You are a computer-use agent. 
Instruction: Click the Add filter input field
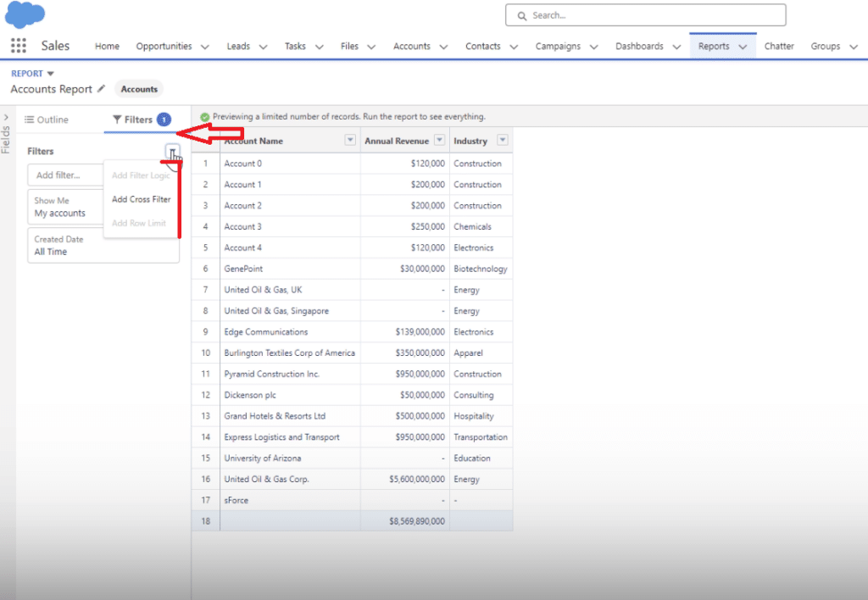66,175
